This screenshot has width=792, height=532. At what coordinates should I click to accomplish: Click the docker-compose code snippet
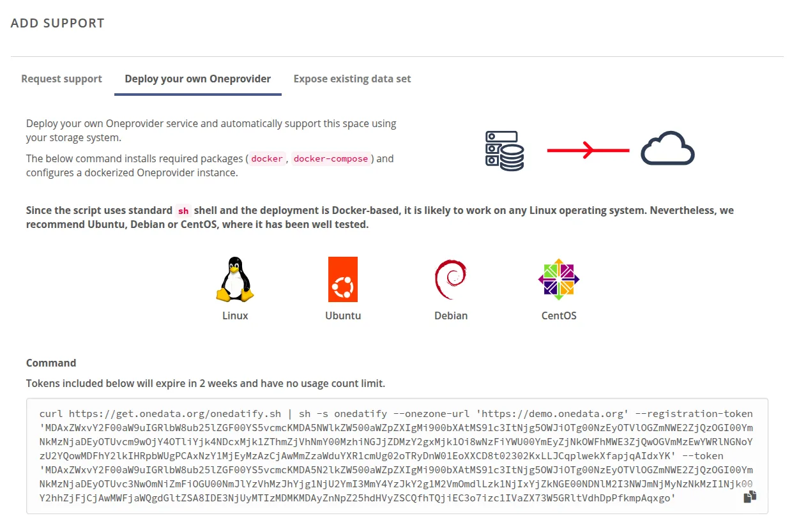[331, 158]
